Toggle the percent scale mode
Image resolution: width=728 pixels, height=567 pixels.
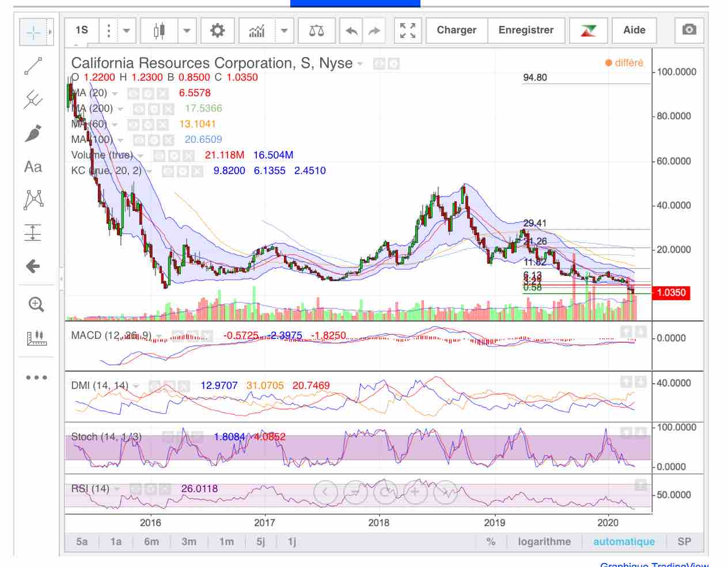pyautogui.click(x=491, y=542)
